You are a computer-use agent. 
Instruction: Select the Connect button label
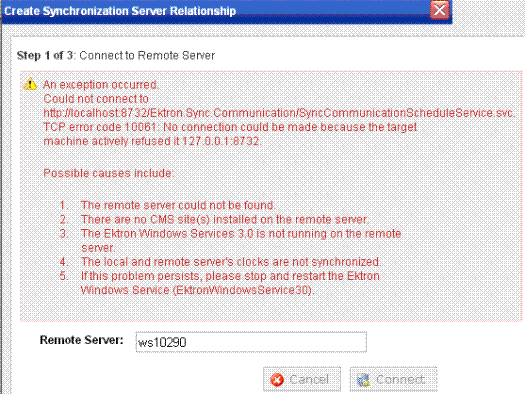(400, 379)
